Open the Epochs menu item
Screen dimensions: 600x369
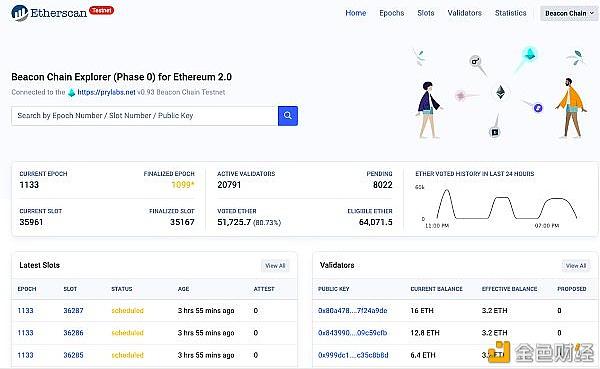(x=391, y=13)
